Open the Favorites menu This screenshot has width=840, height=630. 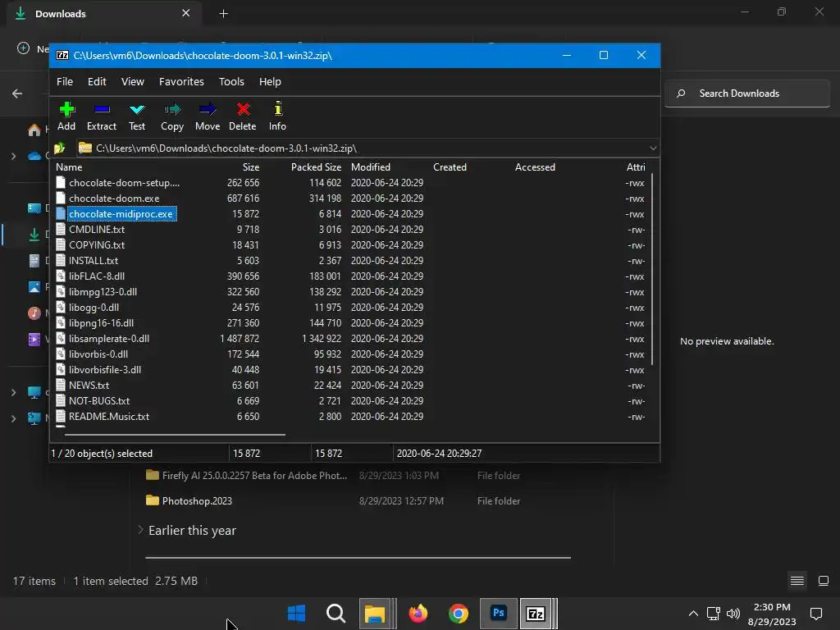[181, 81]
